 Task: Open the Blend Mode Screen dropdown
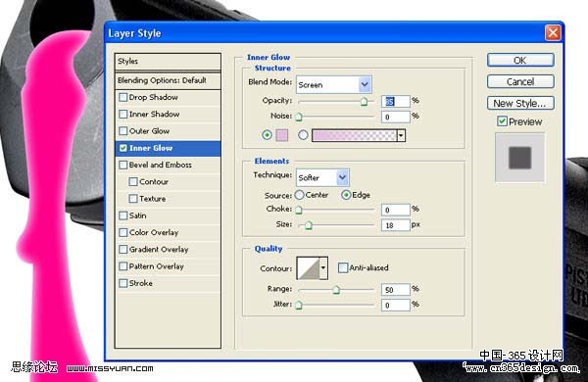[334, 84]
